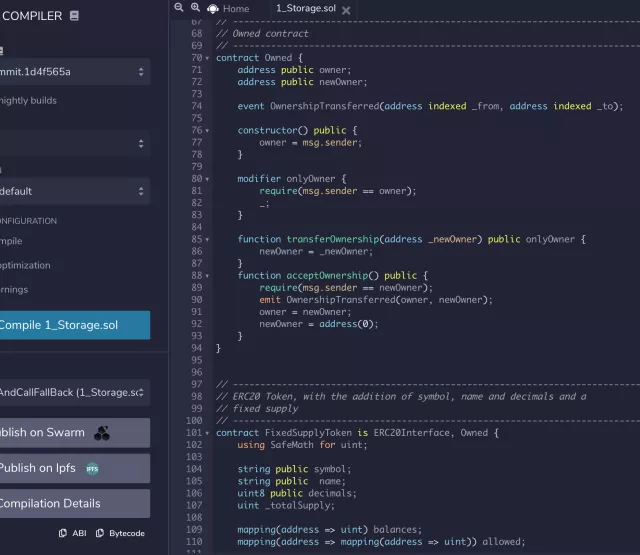Toggle the warnings option
The height and width of the screenshot is (555, 640).
pyautogui.click(x=14, y=290)
